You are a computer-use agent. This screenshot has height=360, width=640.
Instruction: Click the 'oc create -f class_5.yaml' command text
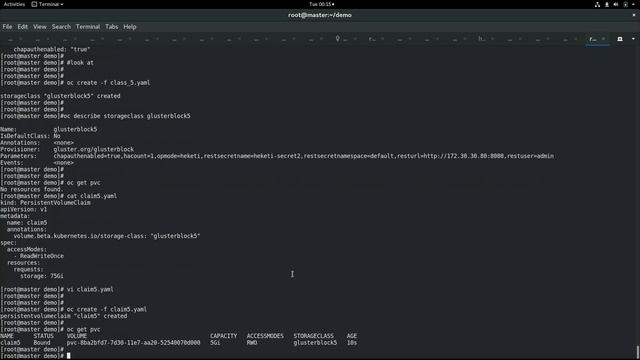[x=108, y=82]
